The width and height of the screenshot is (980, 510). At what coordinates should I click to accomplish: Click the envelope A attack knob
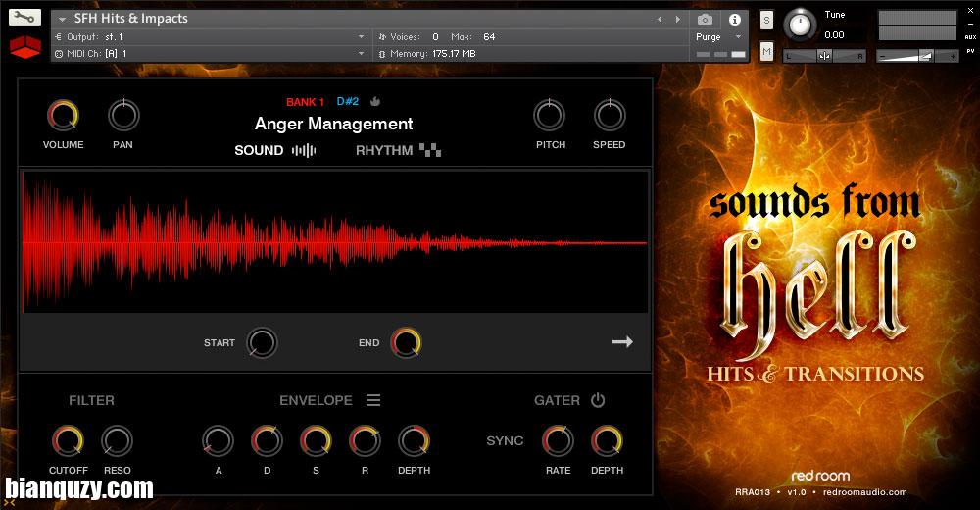coord(219,440)
